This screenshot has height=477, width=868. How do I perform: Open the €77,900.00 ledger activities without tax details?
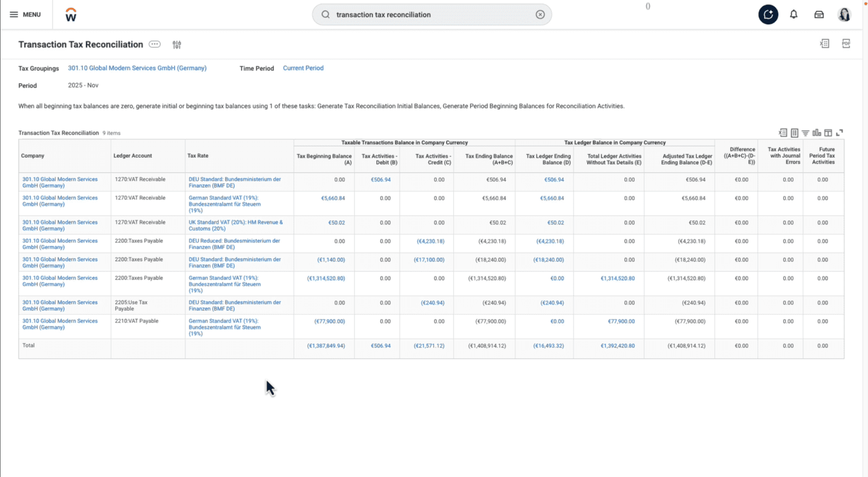pyautogui.click(x=621, y=322)
